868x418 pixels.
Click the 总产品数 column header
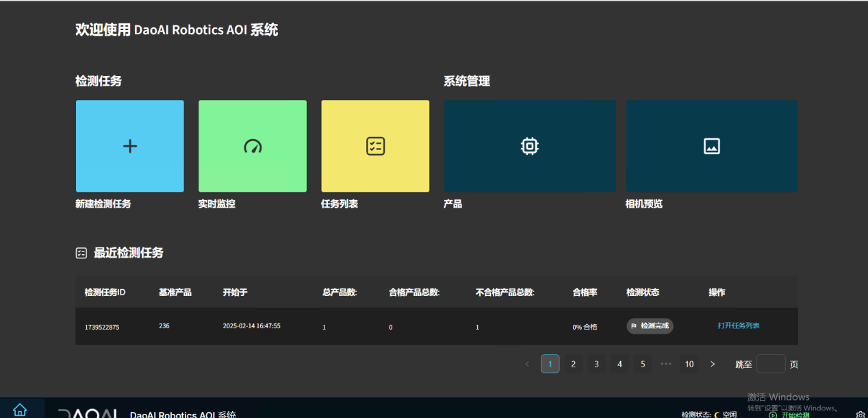[340, 292]
